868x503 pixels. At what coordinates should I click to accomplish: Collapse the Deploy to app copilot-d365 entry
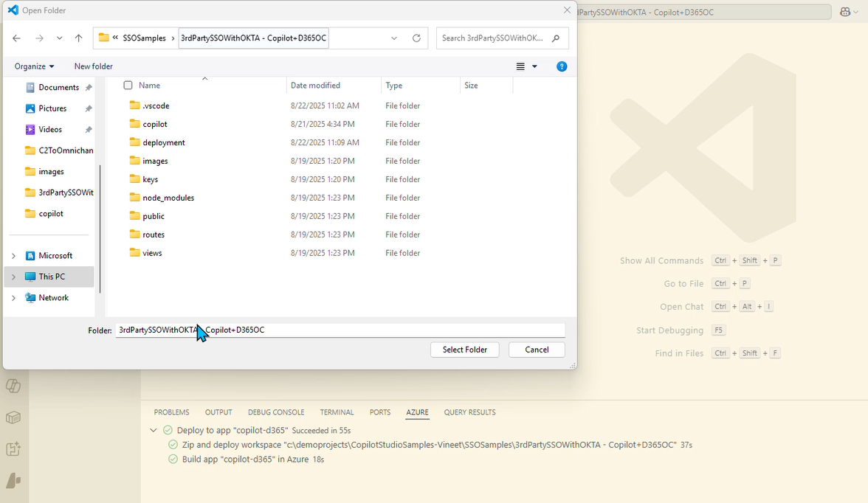(154, 430)
